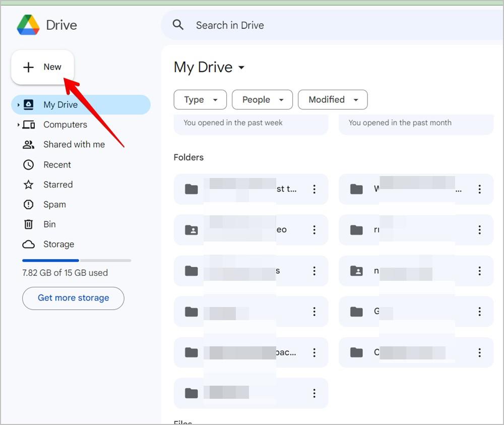Open more options for folder starting 'ri'

pos(480,230)
